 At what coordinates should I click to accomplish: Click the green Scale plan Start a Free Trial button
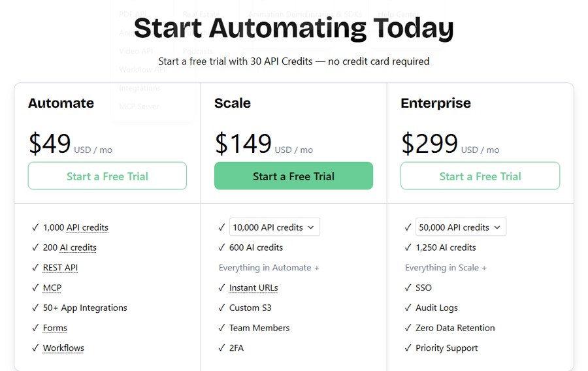293,176
